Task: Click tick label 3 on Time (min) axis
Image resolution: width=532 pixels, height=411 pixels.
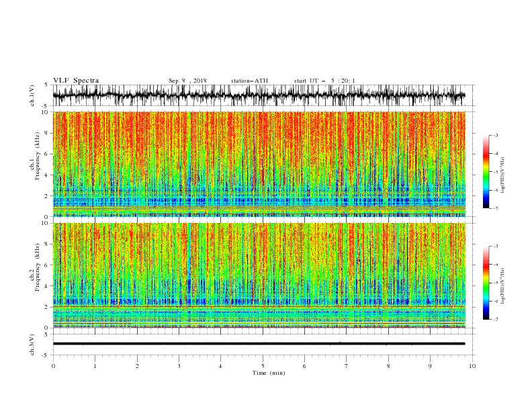Action: point(179,366)
